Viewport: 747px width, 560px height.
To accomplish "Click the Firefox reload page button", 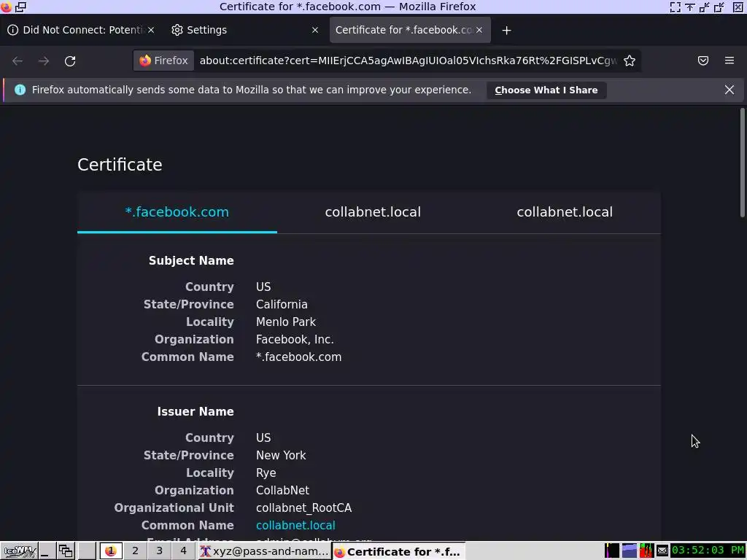I will (70, 61).
